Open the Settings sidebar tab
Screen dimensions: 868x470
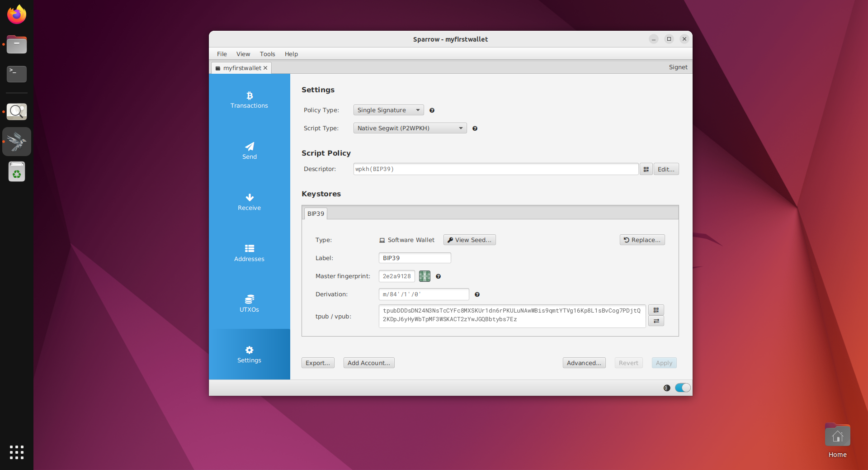(x=249, y=354)
